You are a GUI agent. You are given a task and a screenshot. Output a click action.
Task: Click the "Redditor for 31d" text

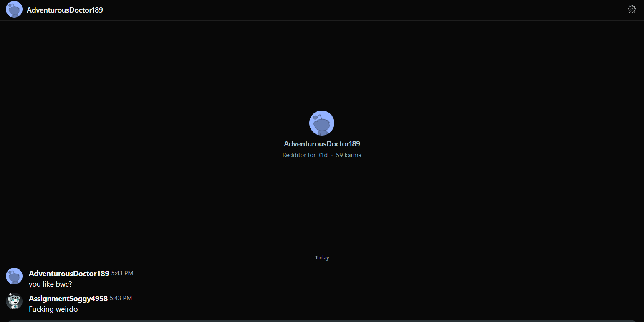tap(305, 155)
